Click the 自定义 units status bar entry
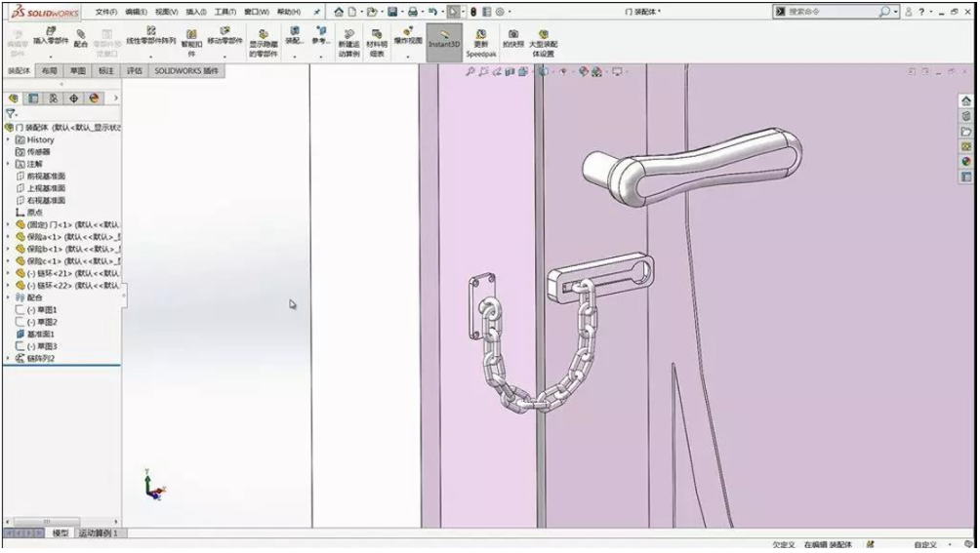This screenshot has width=980, height=553. 925,545
